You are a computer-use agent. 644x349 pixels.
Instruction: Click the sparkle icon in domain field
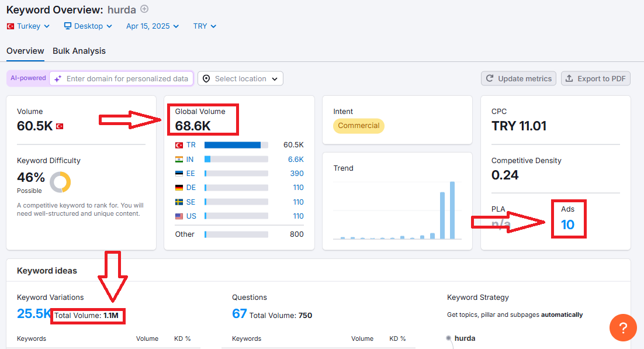pos(58,78)
